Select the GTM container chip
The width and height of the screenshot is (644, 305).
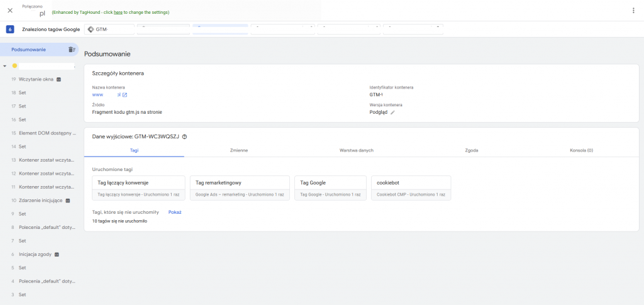(x=109, y=29)
